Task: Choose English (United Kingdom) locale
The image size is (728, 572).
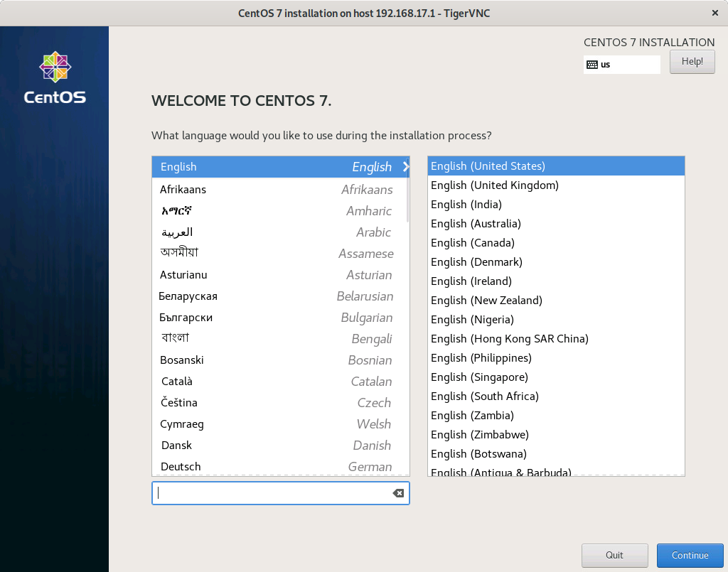Action: (556, 185)
